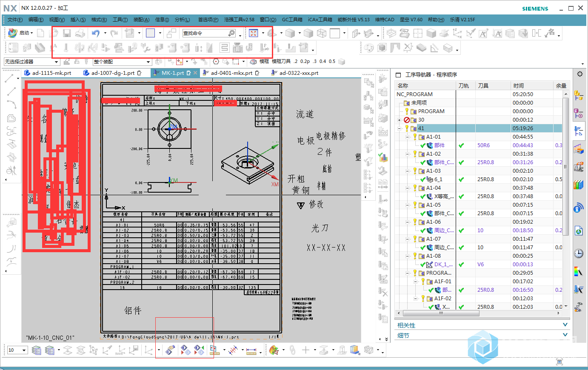The width and height of the screenshot is (588, 370).
Task: Click the Fit view red arrows icon
Action: pyautogui.click(x=254, y=33)
